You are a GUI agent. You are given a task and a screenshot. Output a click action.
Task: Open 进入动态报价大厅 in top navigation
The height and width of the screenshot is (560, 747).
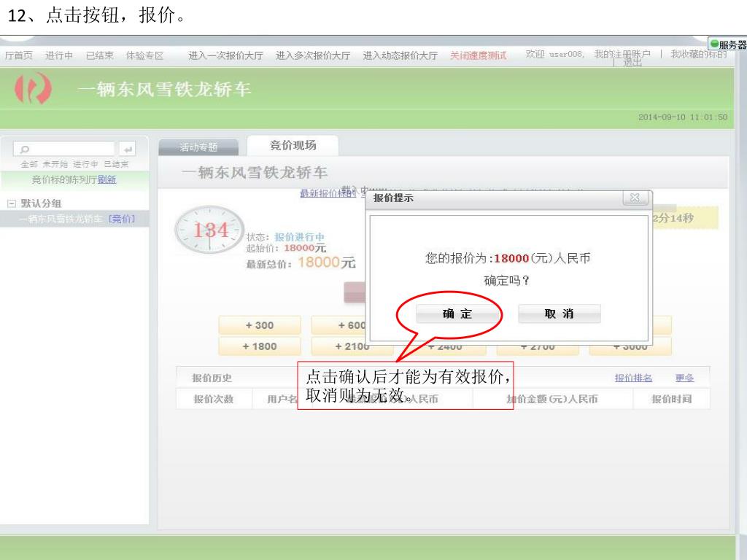pos(400,55)
